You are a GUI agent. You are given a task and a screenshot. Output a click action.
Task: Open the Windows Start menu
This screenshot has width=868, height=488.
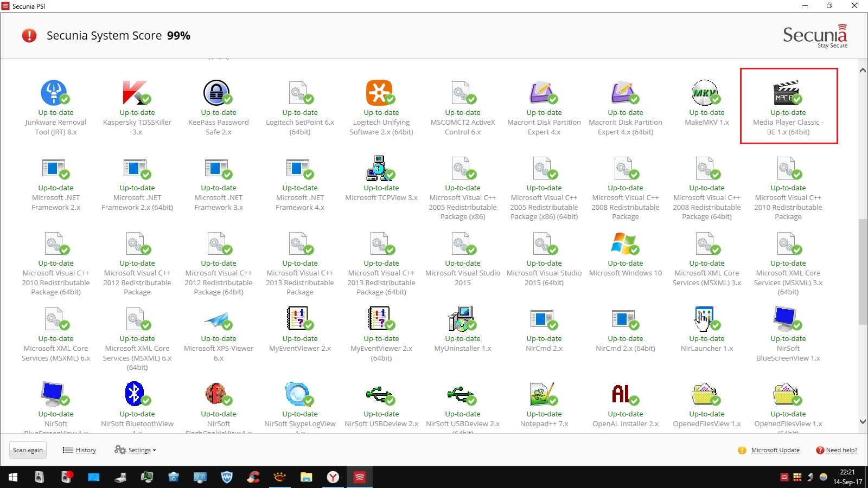[x=13, y=477]
